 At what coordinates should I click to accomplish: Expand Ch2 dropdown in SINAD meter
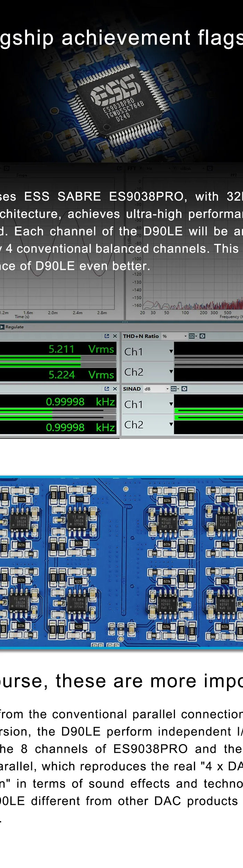click(x=171, y=424)
